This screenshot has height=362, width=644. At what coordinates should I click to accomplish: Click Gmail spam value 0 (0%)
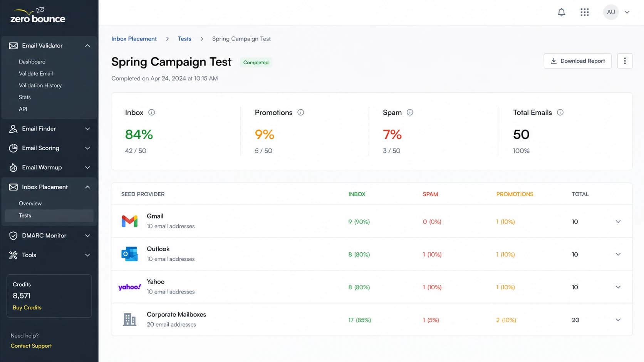(x=432, y=222)
